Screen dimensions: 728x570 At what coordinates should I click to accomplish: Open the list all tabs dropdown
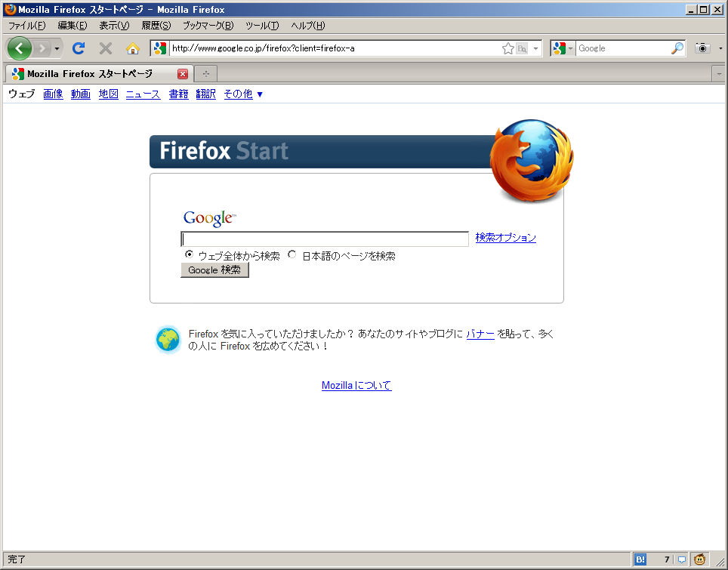pos(719,74)
